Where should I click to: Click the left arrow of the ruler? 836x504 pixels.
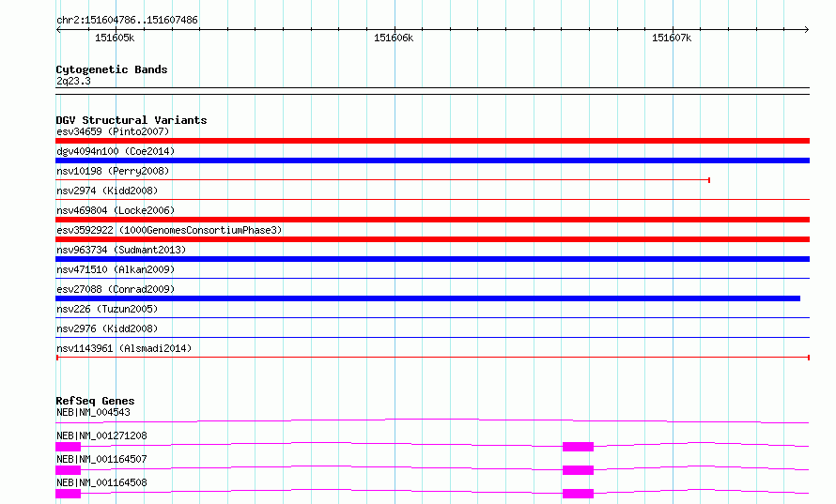tap(58, 30)
